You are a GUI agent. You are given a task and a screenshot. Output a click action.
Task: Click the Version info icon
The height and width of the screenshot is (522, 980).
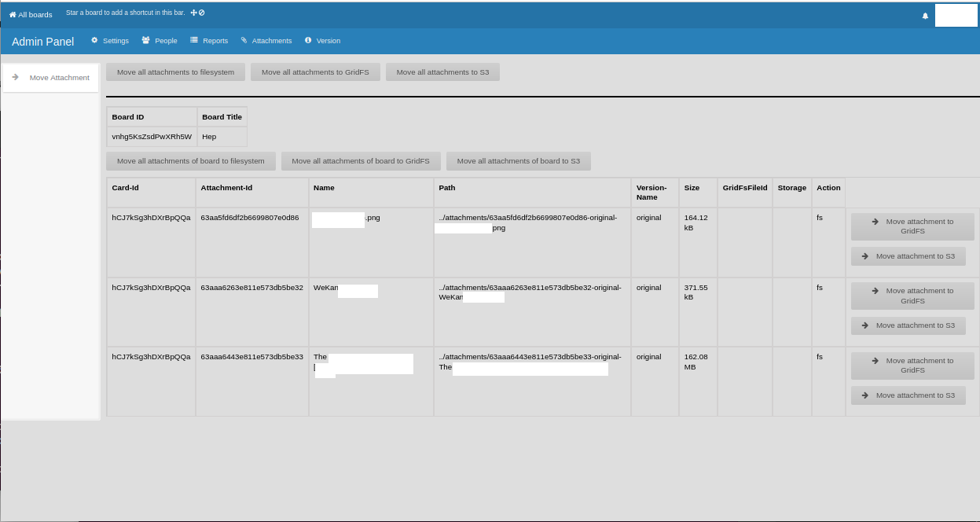308,40
